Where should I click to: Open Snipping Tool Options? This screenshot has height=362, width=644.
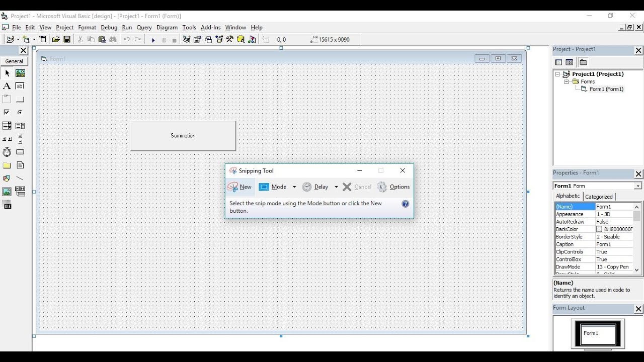pos(394,187)
